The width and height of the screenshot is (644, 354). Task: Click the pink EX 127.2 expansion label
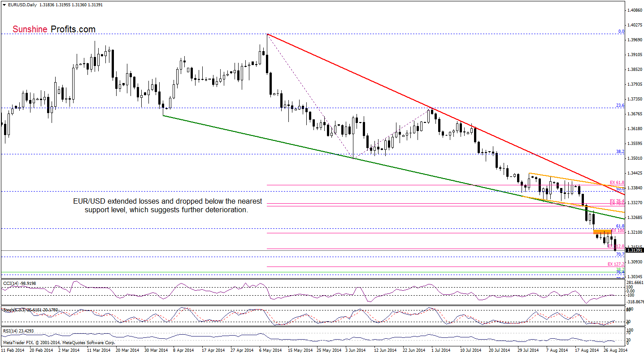[x=616, y=264]
